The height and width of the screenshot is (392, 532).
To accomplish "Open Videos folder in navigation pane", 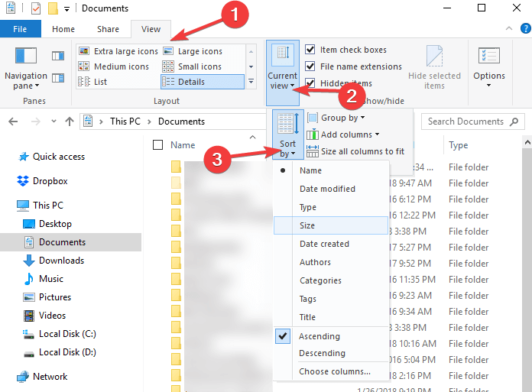I will pos(44,316).
